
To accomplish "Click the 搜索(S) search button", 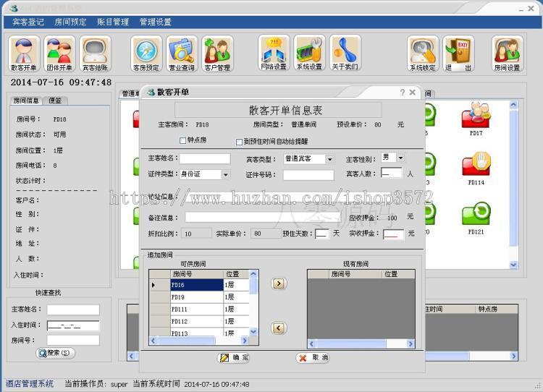I will (x=56, y=353).
